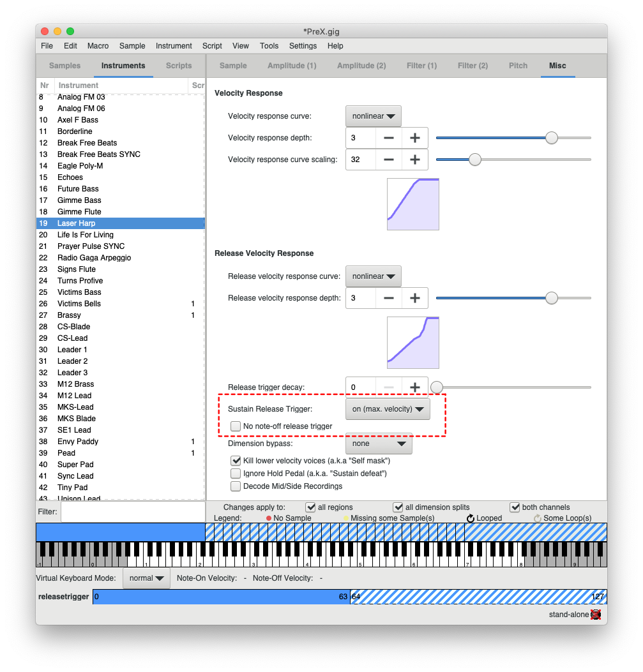Image resolution: width=643 pixels, height=672 pixels.
Task: Click the Velocity response curve scaling value field
Action: click(x=361, y=160)
